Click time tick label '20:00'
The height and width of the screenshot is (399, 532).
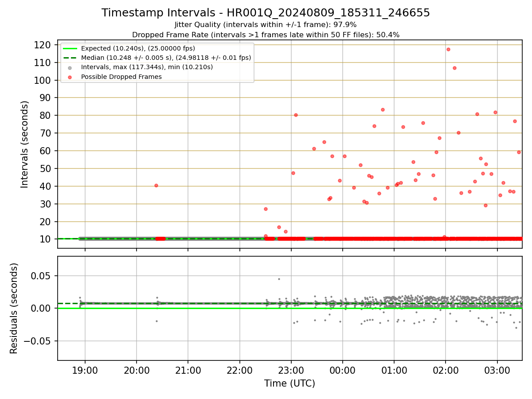[x=137, y=370]
